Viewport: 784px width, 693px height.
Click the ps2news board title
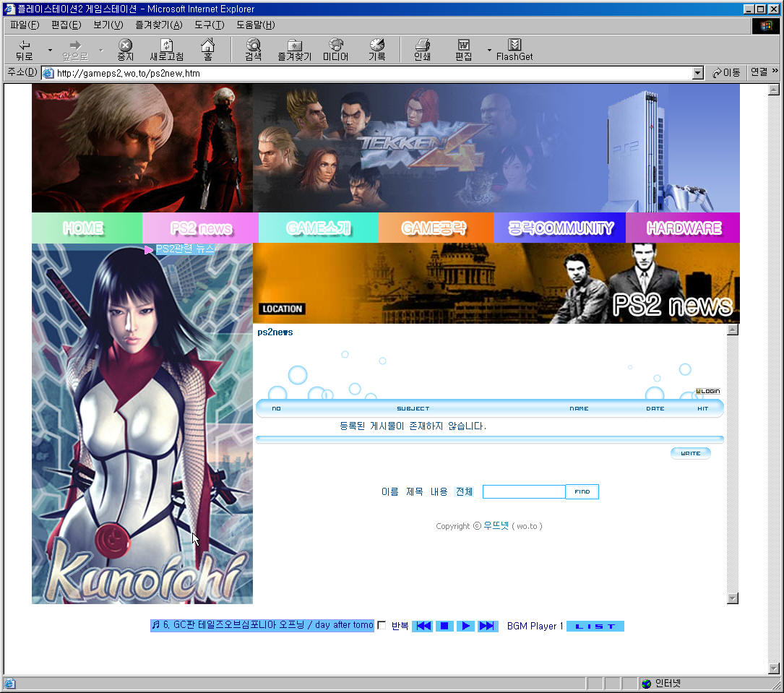[275, 332]
